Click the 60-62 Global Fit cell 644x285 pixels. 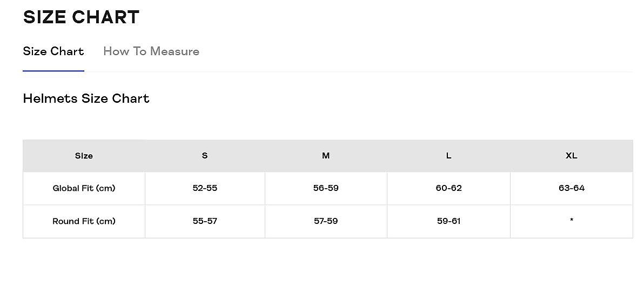coord(448,188)
